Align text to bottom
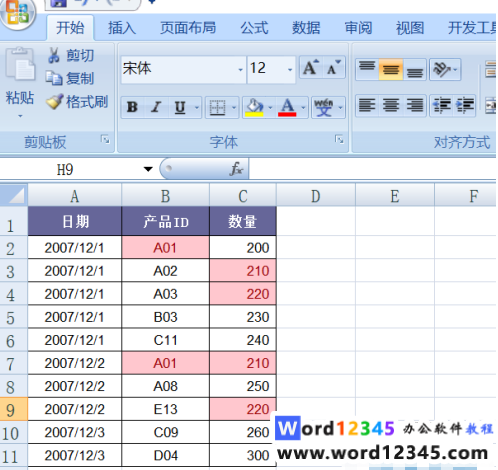 coord(415,69)
